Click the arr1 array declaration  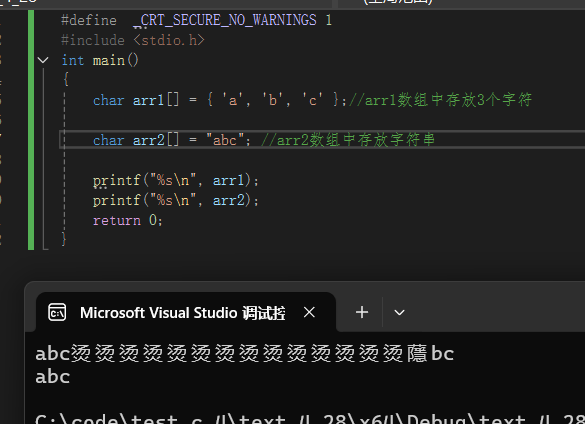(220, 100)
